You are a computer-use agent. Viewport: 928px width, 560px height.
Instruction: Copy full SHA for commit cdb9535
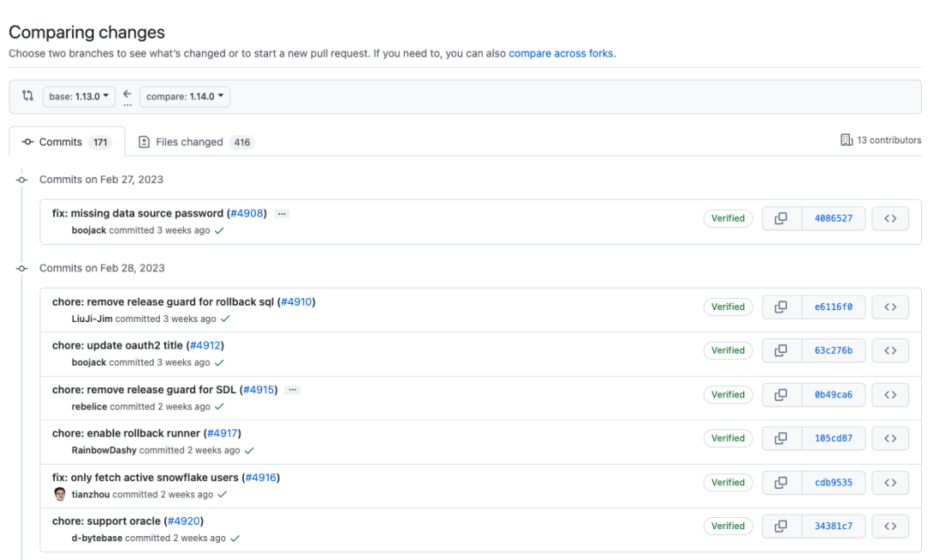tap(782, 483)
